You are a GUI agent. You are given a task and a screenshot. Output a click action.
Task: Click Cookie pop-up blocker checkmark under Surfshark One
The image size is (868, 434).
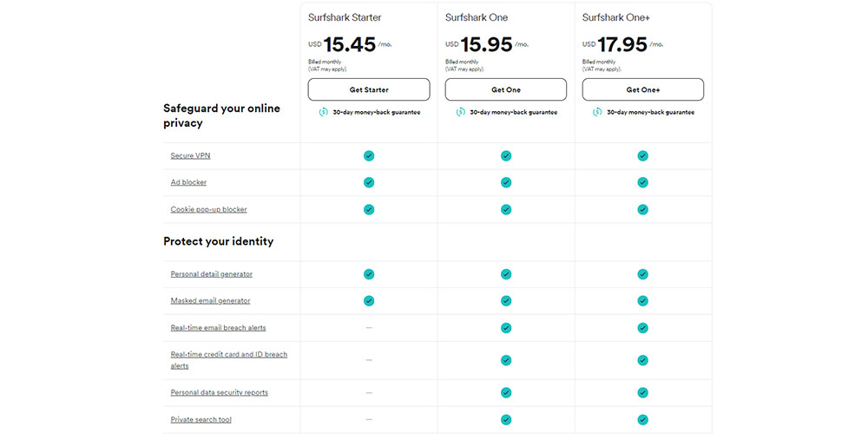coord(506,209)
